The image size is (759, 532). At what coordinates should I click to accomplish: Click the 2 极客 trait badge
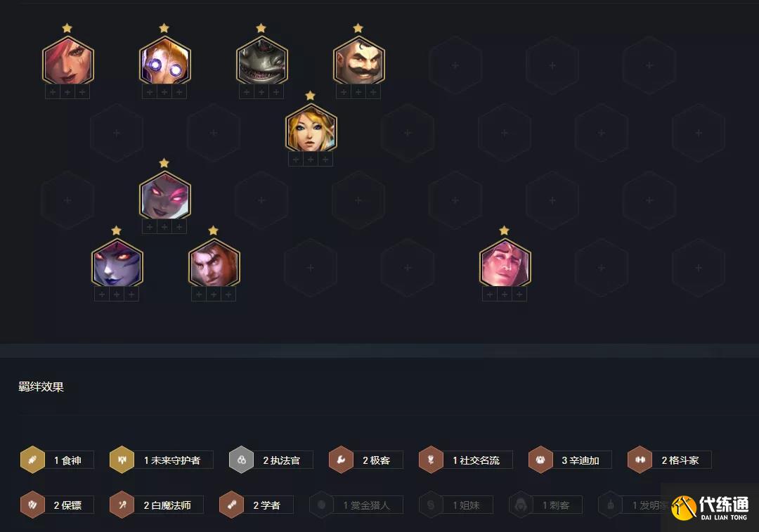pos(365,460)
